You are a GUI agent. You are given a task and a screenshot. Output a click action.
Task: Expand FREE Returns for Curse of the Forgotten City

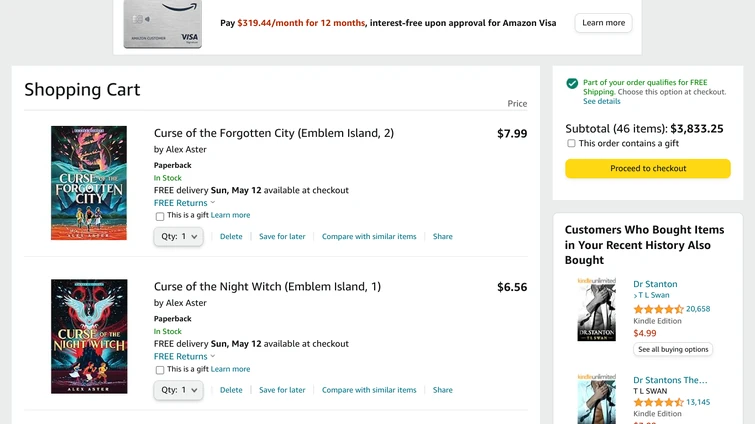coord(184,203)
